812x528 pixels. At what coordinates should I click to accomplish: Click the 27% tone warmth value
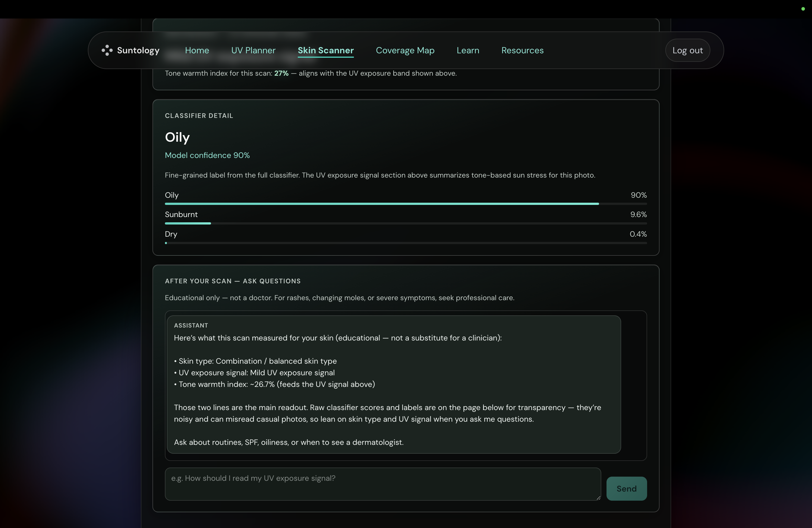(x=281, y=73)
